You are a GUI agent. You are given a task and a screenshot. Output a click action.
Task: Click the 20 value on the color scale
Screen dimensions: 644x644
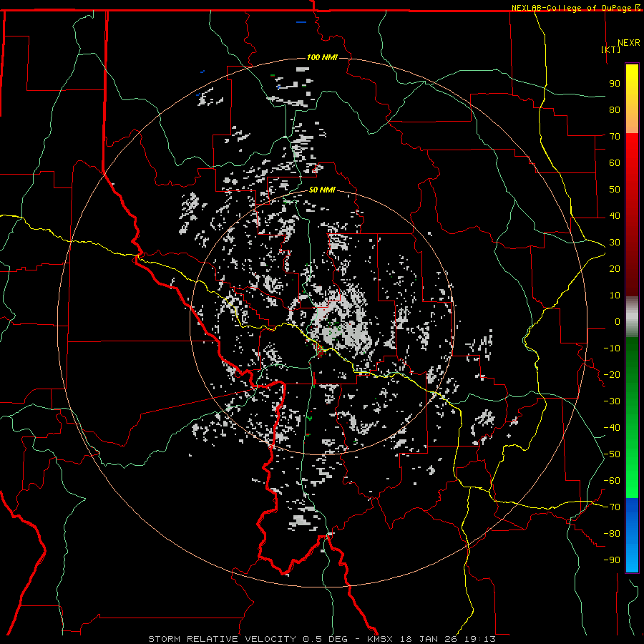point(615,268)
